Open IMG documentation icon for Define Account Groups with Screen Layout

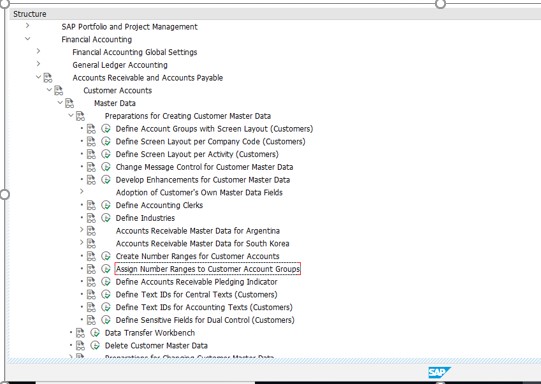tap(91, 129)
